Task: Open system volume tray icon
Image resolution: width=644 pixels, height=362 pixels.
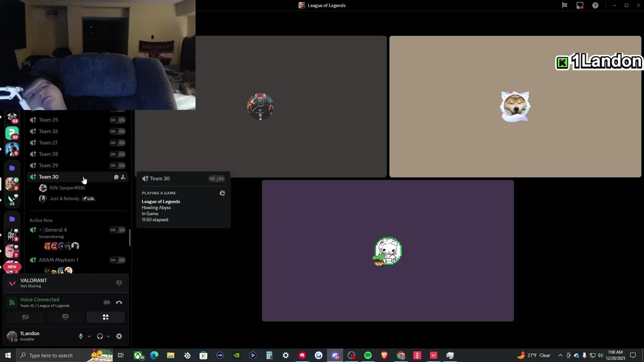Action: [x=600, y=355]
